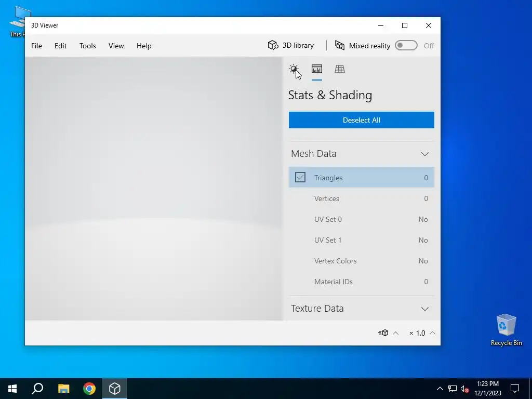Maximize the 3D Viewer window
Viewport: 532px width, 399px height.
[x=405, y=25]
